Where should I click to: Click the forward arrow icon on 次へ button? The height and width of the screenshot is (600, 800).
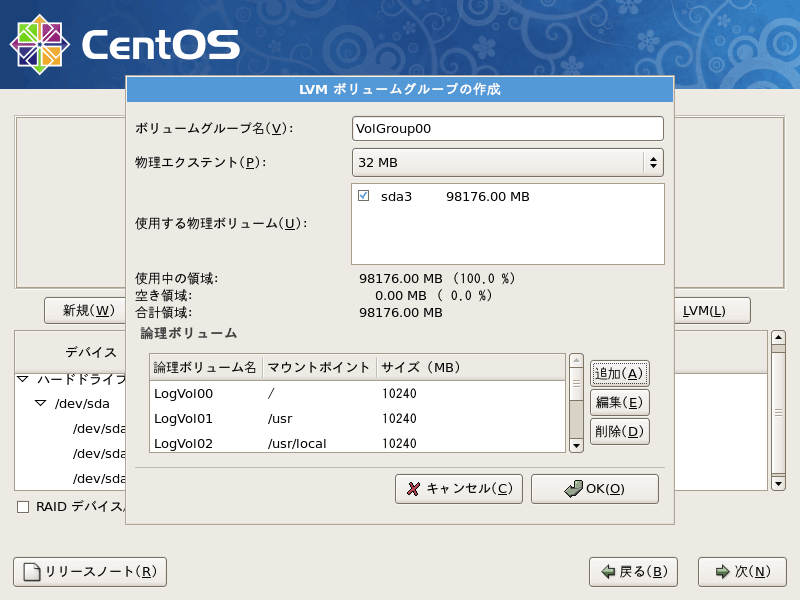pyautogui.click(x=722, y=572)
